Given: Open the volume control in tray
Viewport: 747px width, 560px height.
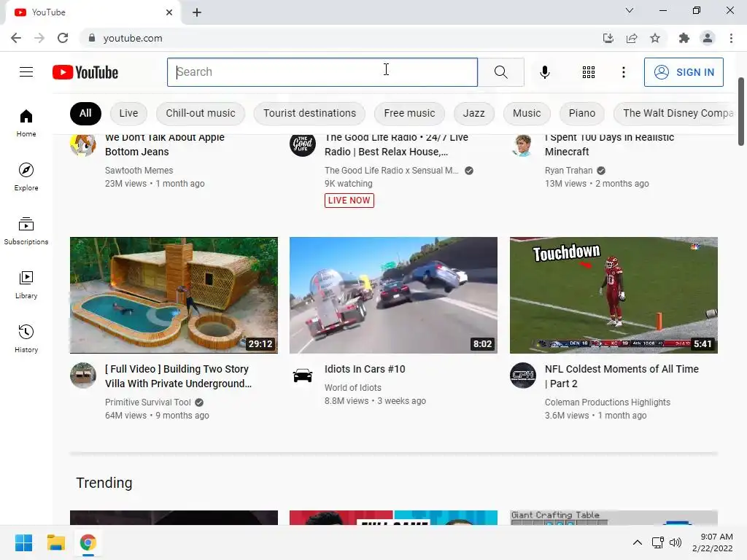Looking at the screenshot, I should pos(676,542).
